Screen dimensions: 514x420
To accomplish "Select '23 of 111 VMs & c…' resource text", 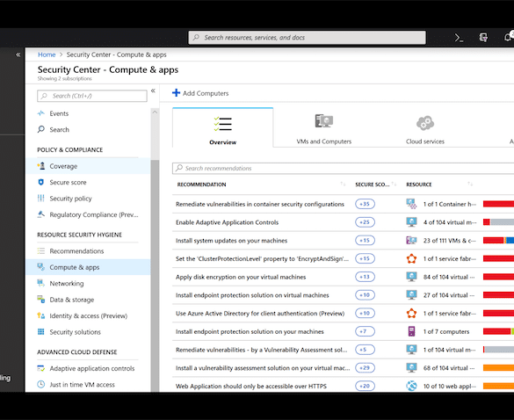I will pyautogui.click(x=450, y=241).
